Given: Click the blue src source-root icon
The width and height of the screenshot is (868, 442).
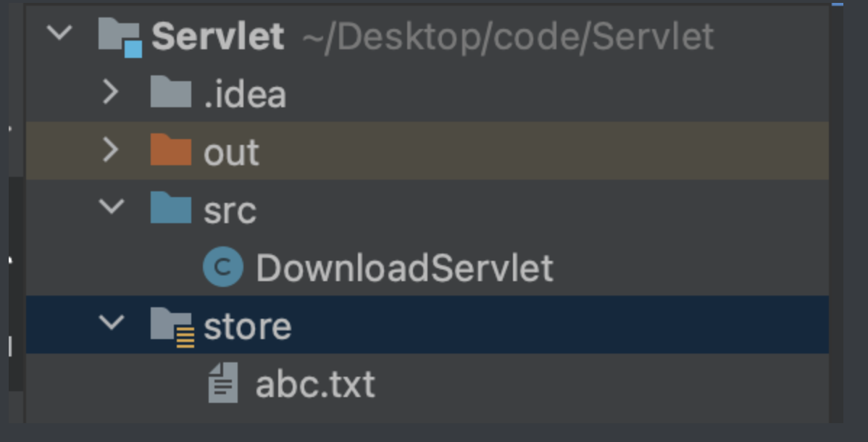Looking at the screenshot, I should coord(171,209).
